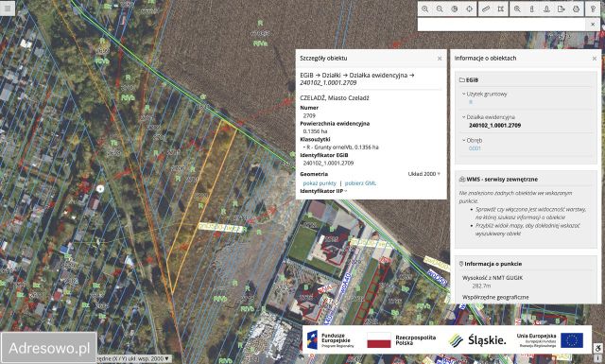This screenshot has height=364, width=605.
Task: Clear the search box with the X button
Action: coord(593,25)
